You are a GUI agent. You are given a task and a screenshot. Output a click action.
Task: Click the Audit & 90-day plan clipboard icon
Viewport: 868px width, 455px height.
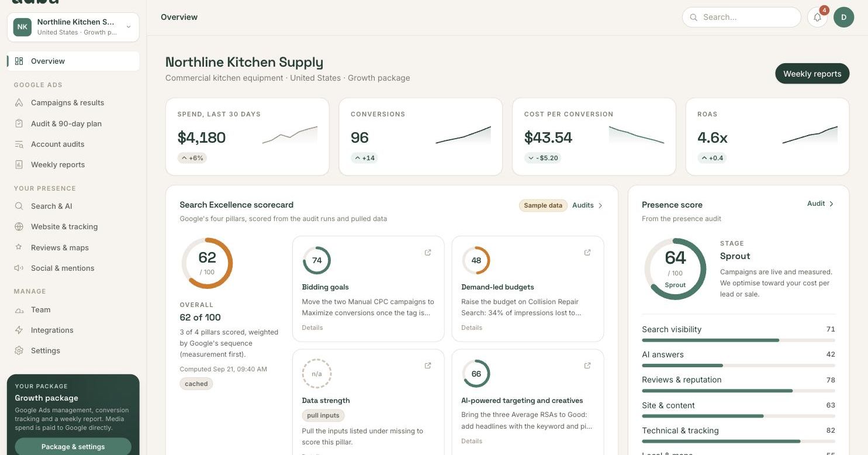coord(19,123)
